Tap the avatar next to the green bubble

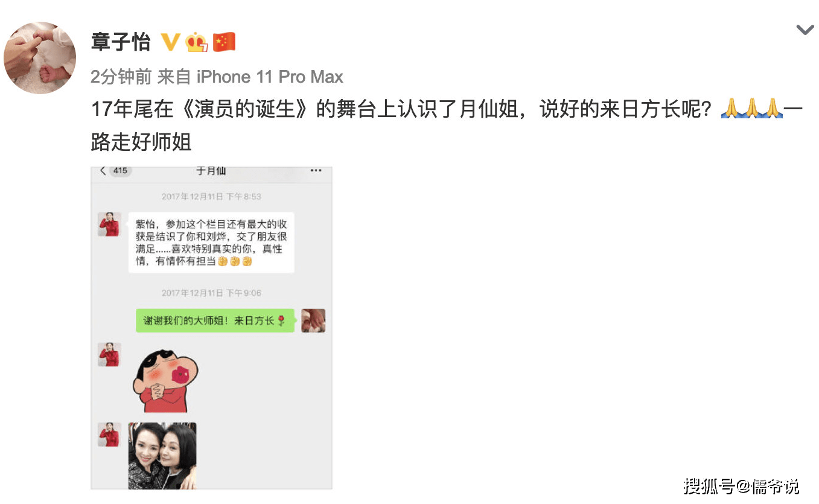(313, 321)
